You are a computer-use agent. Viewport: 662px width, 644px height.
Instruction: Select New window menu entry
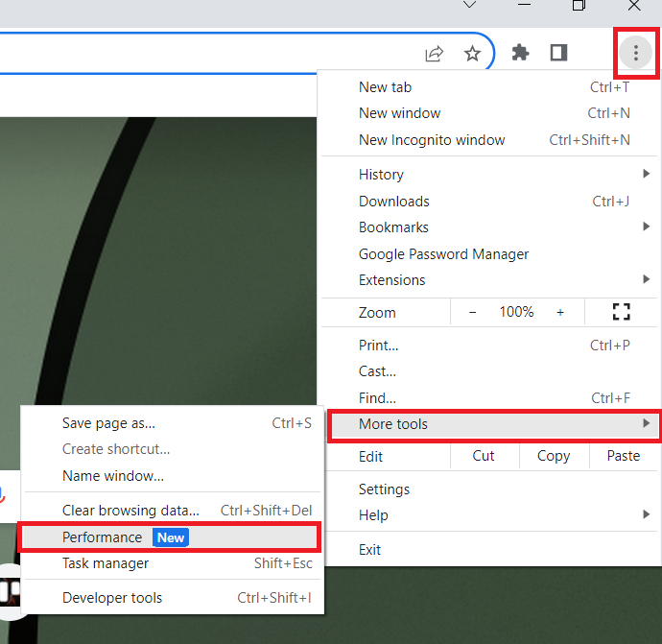point(489,113)
